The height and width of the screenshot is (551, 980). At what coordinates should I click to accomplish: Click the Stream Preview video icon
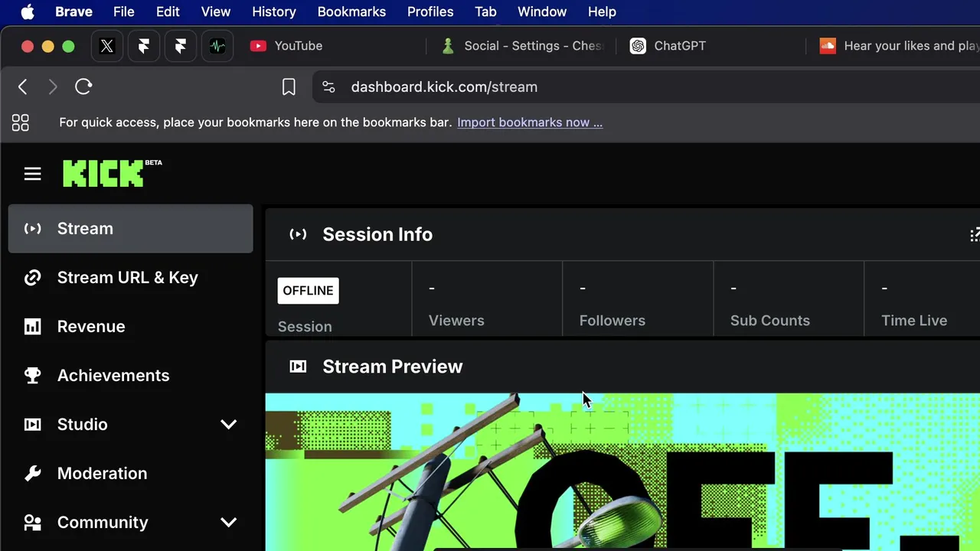(298, 367)
